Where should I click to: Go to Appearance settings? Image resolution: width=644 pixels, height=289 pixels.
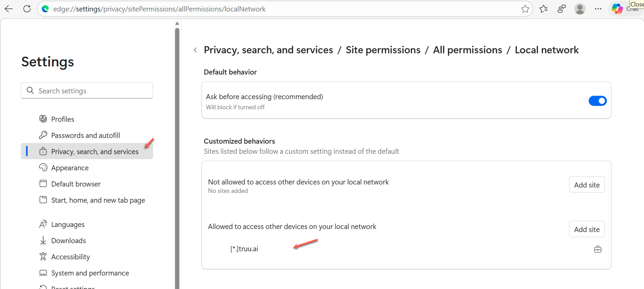click(x=70, y=168)
